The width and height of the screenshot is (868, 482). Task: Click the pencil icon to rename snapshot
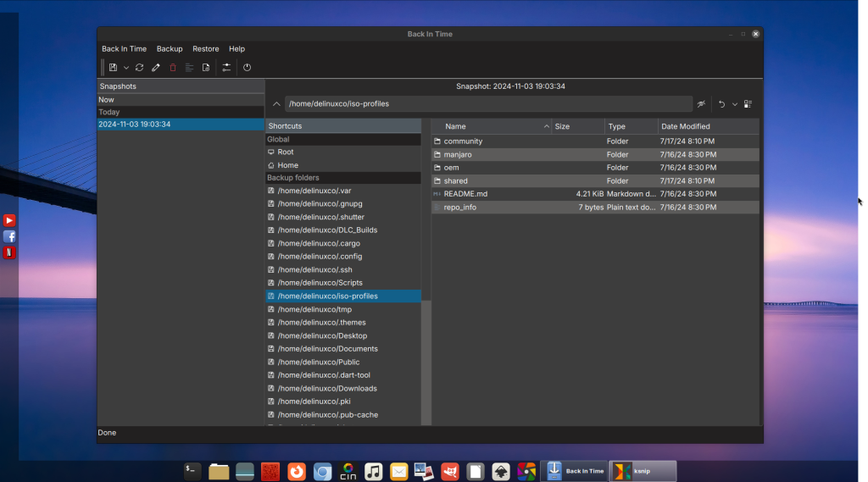click(x=156, y=68)
